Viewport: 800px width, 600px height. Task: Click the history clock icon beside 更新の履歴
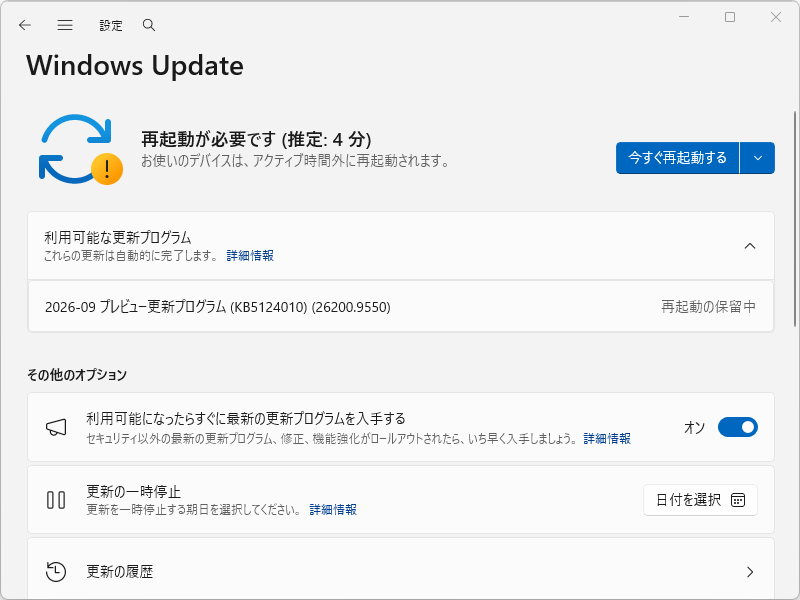56,571
